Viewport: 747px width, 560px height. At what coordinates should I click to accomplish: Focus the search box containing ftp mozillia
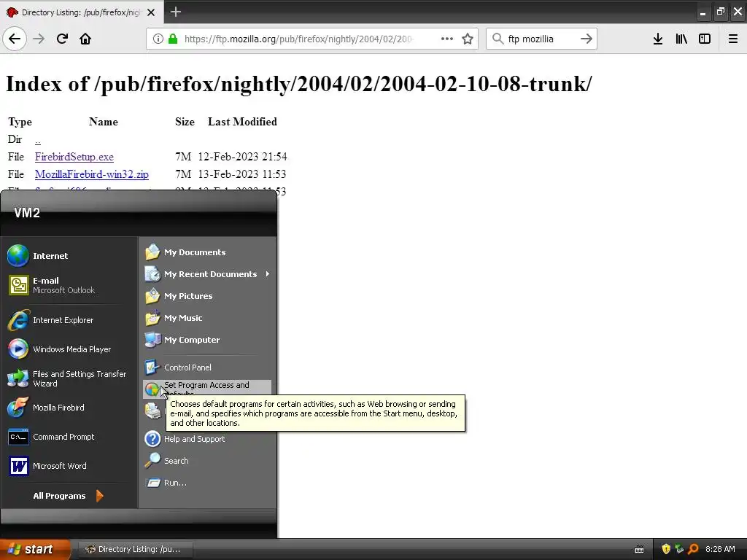pos(541,39)
